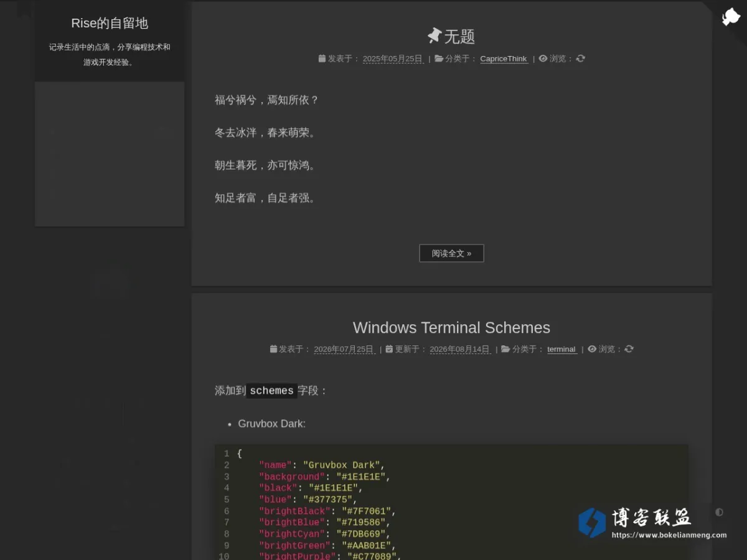This screenshot has width=747, height=560.
Task: Open the GitHub Octocat corner icon
Action: 730,17
